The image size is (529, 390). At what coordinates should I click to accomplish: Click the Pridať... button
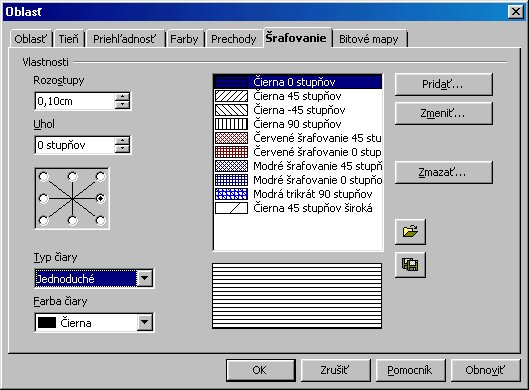point(443,84)
